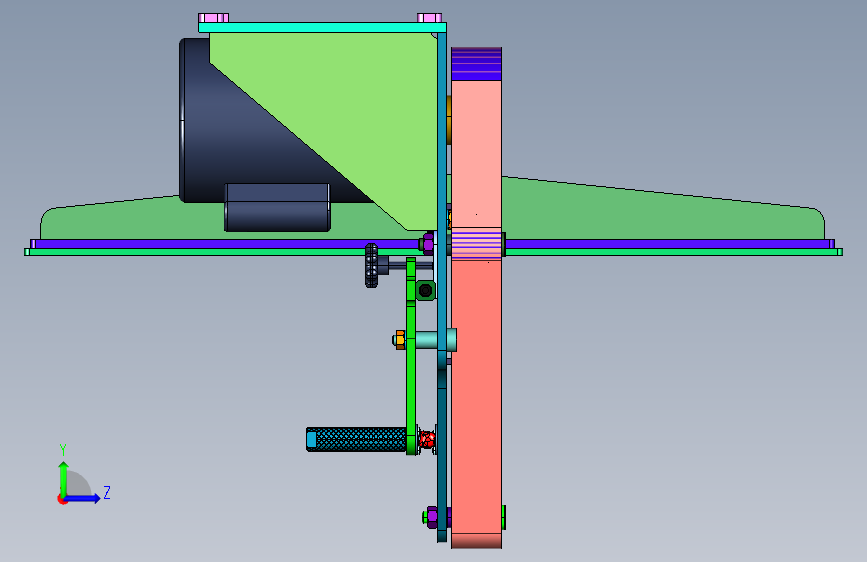Viewport: 867px width, 562px height.
Task: Select the red spring beside the handle
Action: point(426,439)
